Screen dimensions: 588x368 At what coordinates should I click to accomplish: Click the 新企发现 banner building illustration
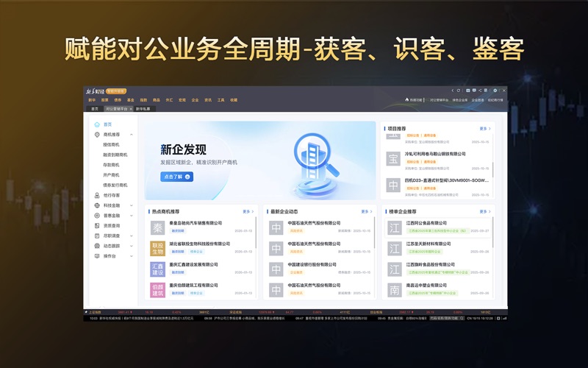316,163
